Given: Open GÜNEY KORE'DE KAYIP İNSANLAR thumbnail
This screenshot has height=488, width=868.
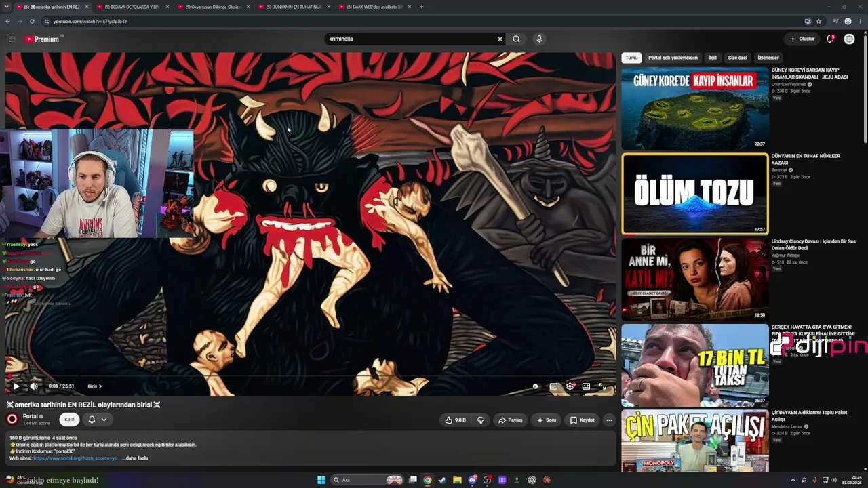Looking at the screenshot, I should click(695, 108).
